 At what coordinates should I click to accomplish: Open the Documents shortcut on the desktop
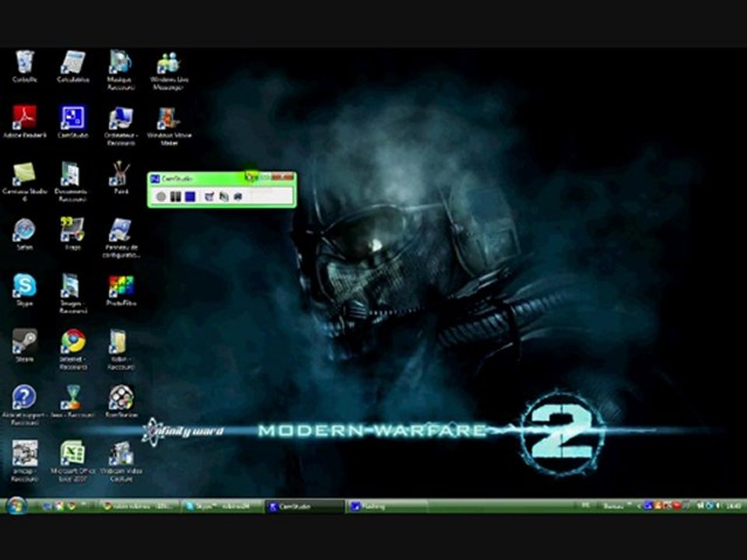(x=72, y=182)
